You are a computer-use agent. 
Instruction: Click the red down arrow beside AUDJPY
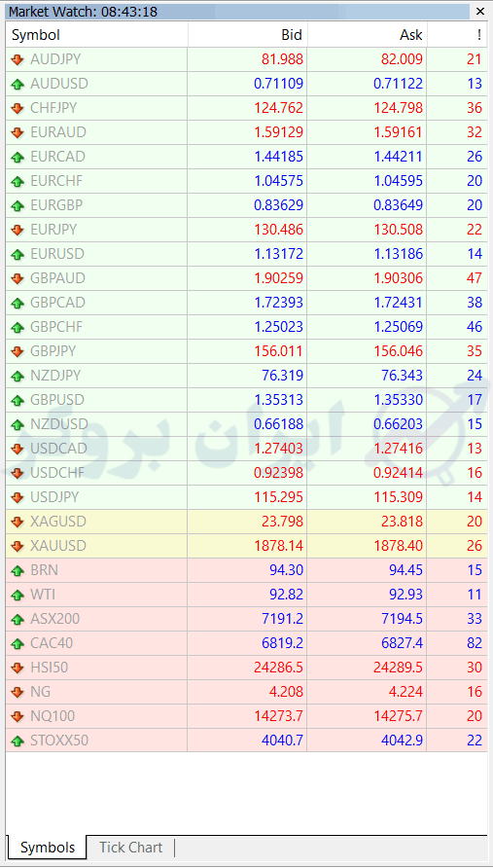click(x=18, y=59)
